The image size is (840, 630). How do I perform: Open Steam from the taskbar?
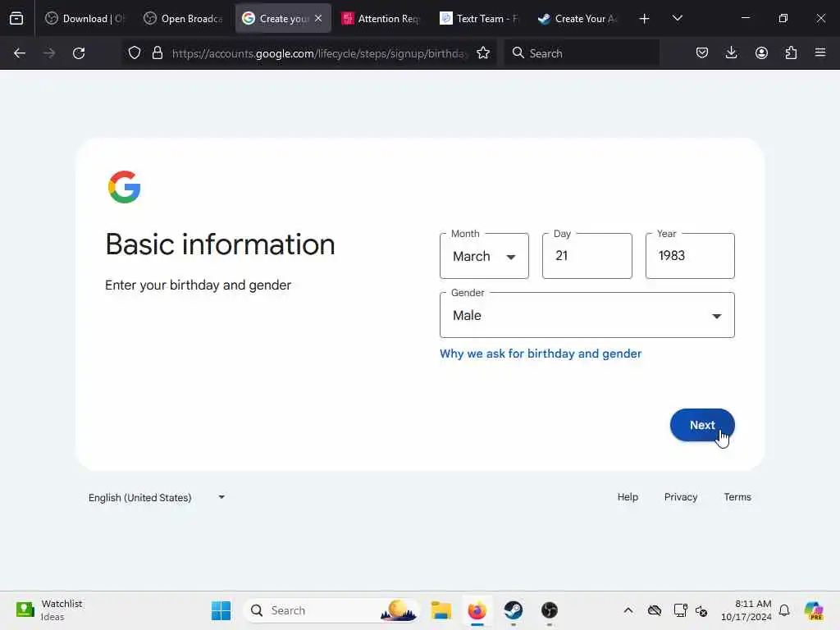pyautogui.click(x=514, y=610)
